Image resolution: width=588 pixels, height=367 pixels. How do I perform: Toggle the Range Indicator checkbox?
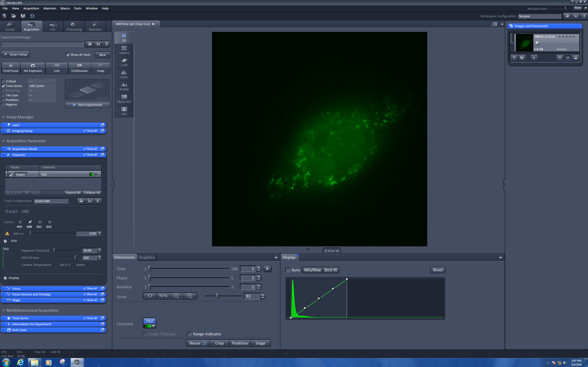(x=189, y=334)
